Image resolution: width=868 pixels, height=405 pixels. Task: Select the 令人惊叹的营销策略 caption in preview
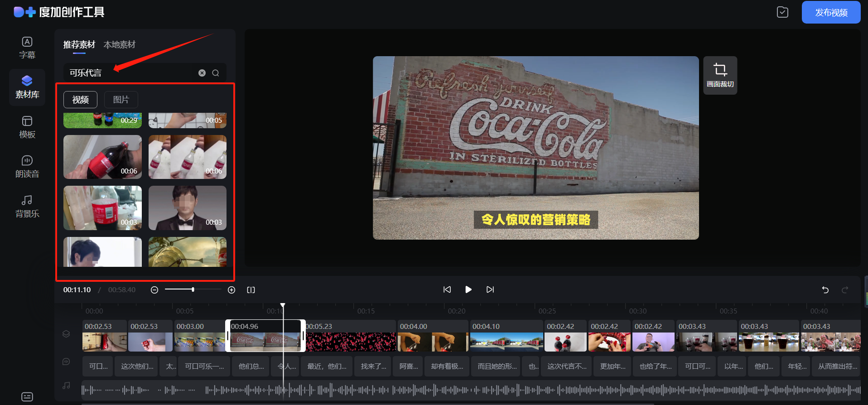[535, 220]
